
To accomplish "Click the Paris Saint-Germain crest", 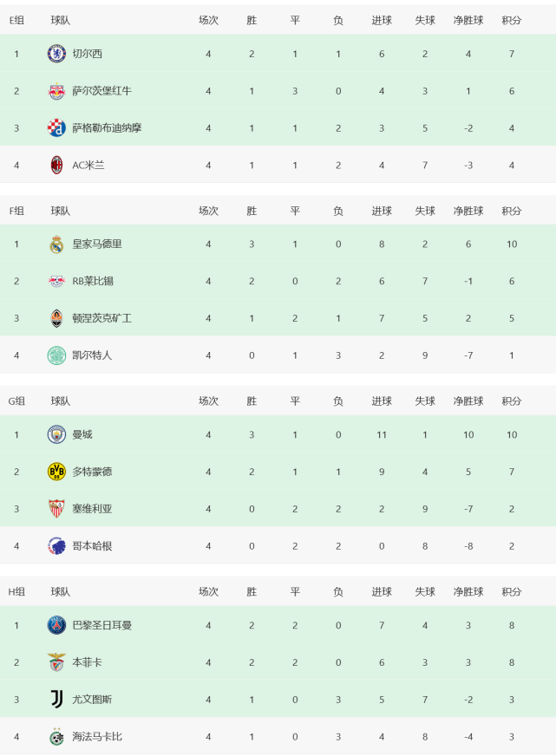I will click(56, 625).
